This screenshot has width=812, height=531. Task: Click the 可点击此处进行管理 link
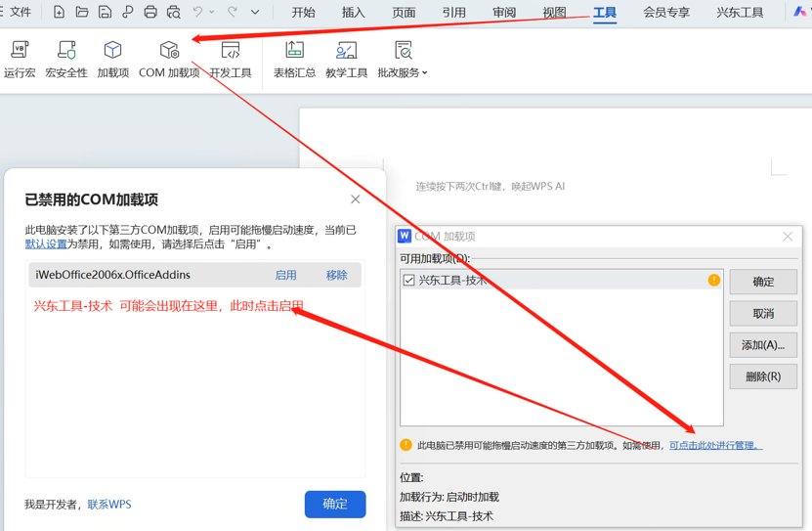(714, 446)
